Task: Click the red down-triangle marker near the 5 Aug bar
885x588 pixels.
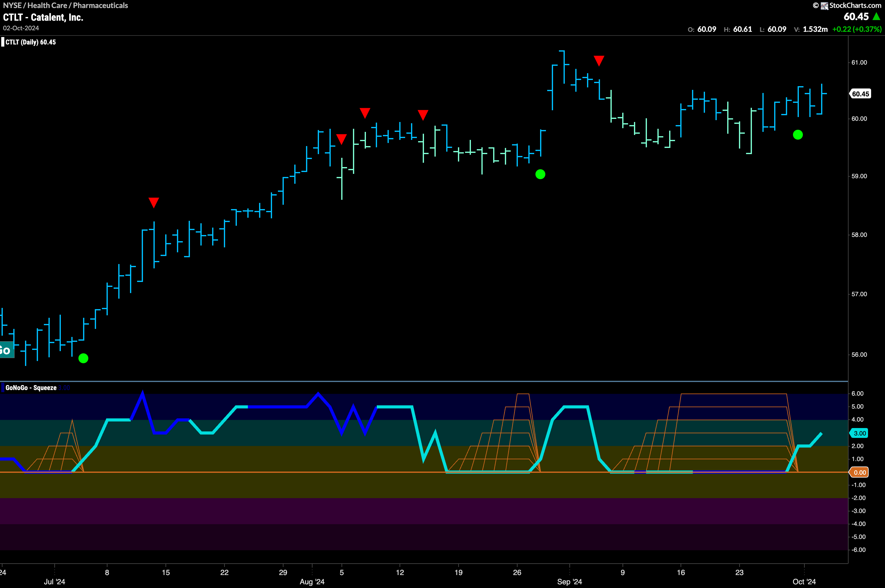Action: point(341,139)
